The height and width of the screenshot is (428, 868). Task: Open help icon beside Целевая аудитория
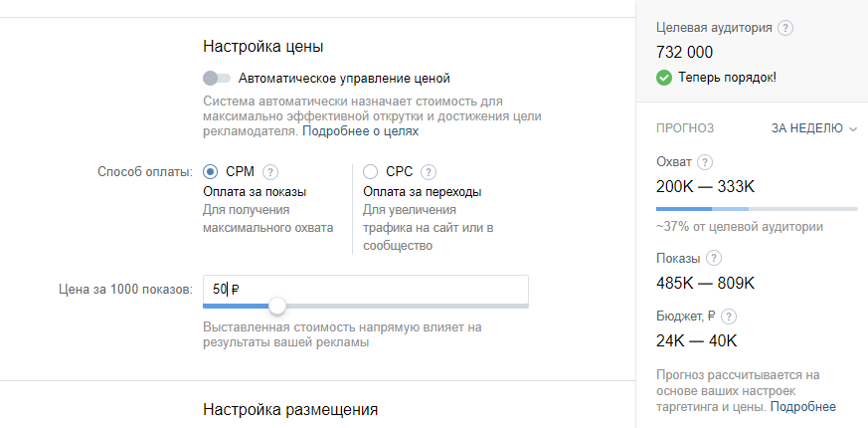[x=784, y=28]
